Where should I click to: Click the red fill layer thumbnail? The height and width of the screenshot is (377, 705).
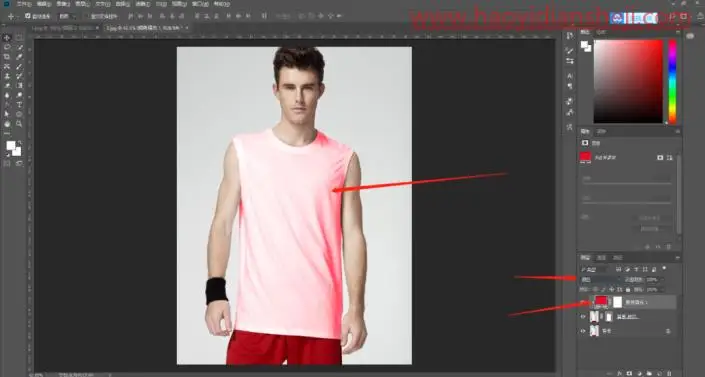601,301
